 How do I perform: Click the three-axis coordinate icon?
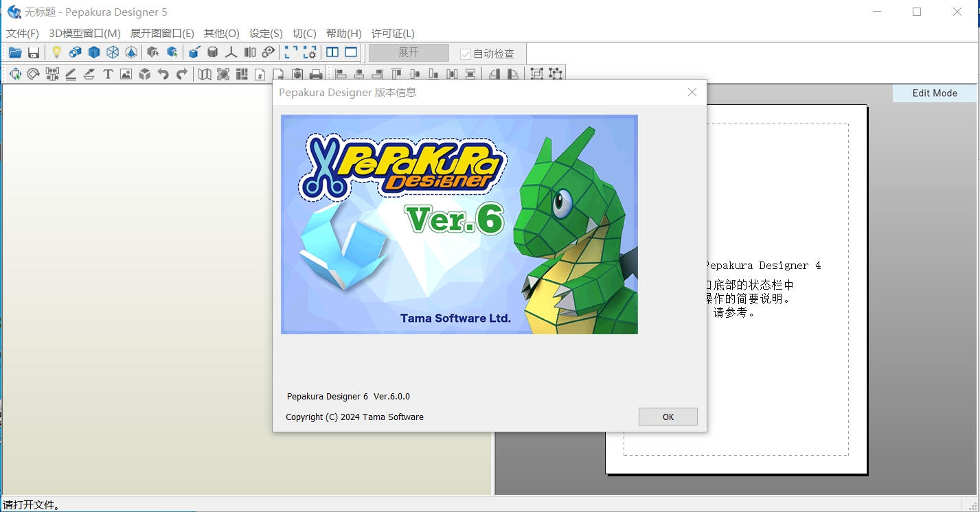[x=231, y=53]
